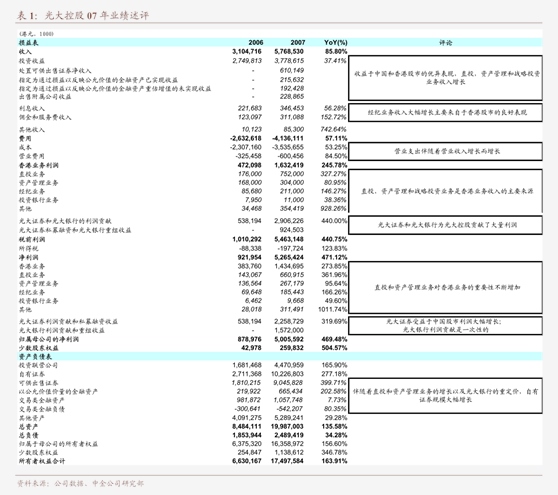
Task: Select the value -600,456
Action: pyautogui.click(x=290, y=156)
